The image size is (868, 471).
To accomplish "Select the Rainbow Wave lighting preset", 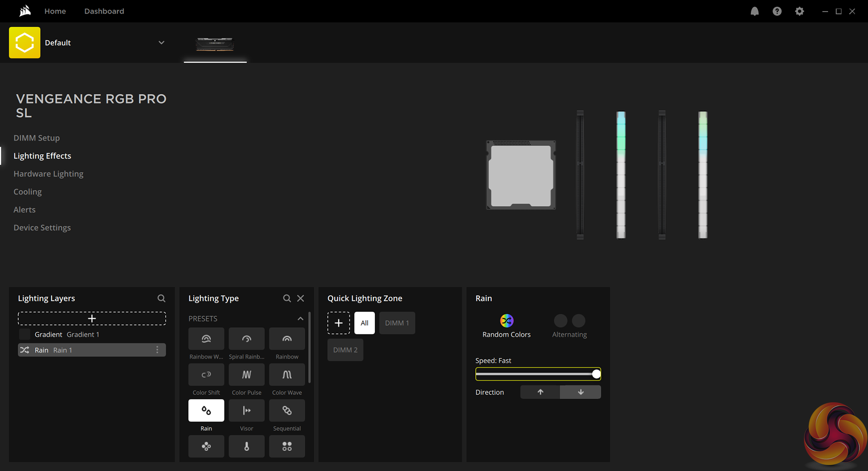I will click(x=206, y=339).
